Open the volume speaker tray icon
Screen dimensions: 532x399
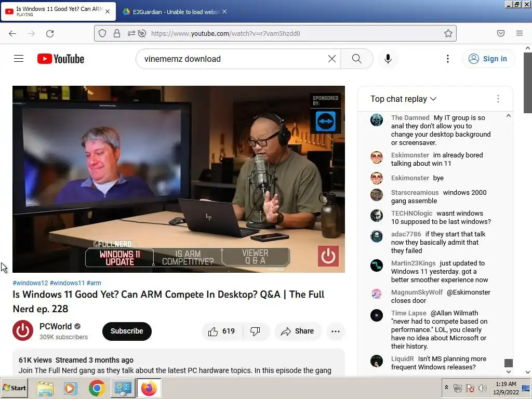click(483, 388)
